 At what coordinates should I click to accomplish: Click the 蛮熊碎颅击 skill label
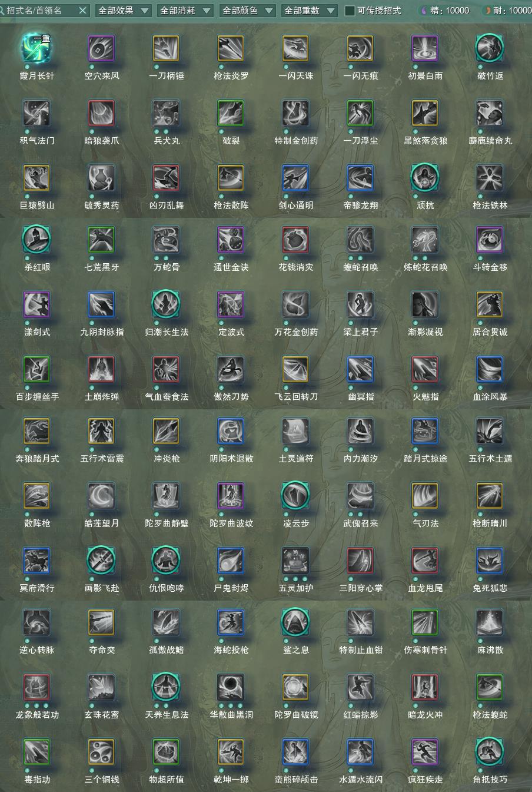(x=296, y=780)
